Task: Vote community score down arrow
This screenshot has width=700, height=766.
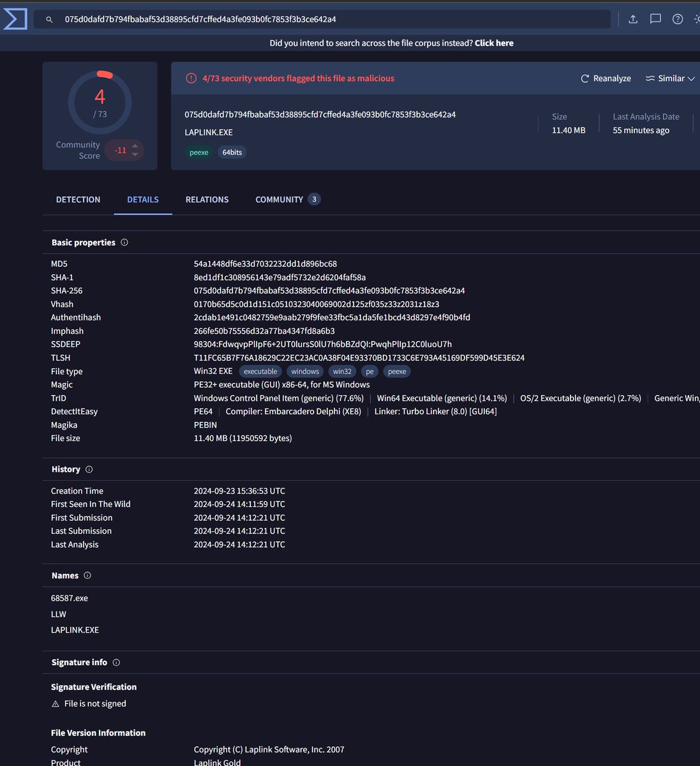Action: [135, 154]
